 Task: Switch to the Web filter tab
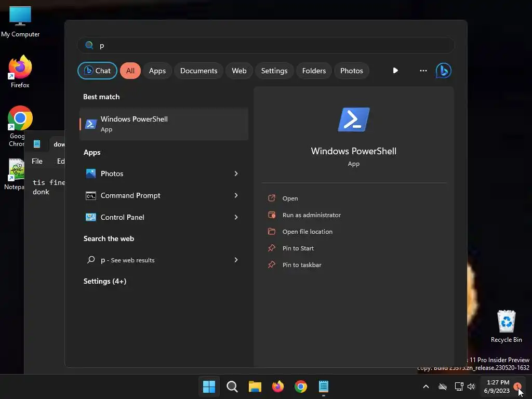(x=239, y=71)
